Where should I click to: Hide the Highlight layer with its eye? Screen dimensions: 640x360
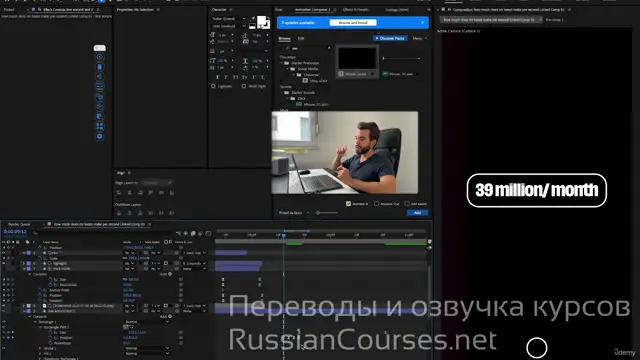[x=4, y=264]
